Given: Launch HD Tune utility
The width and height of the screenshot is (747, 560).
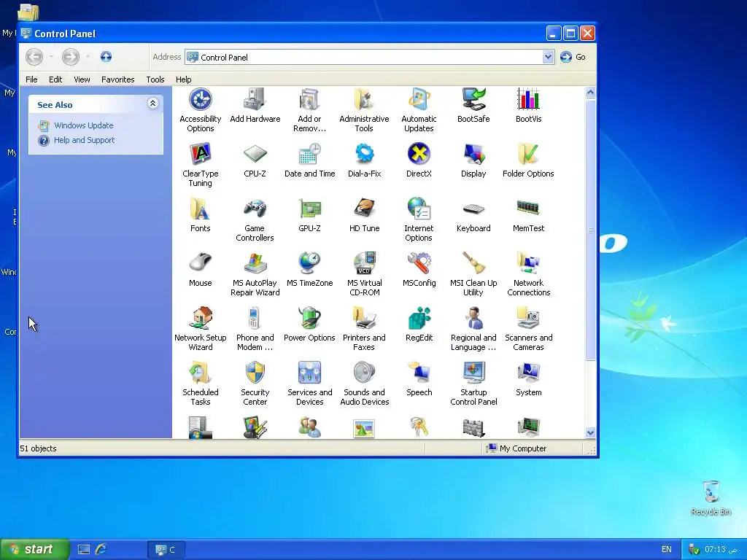Looking at the screenshot, I should (x=365, y=215).
